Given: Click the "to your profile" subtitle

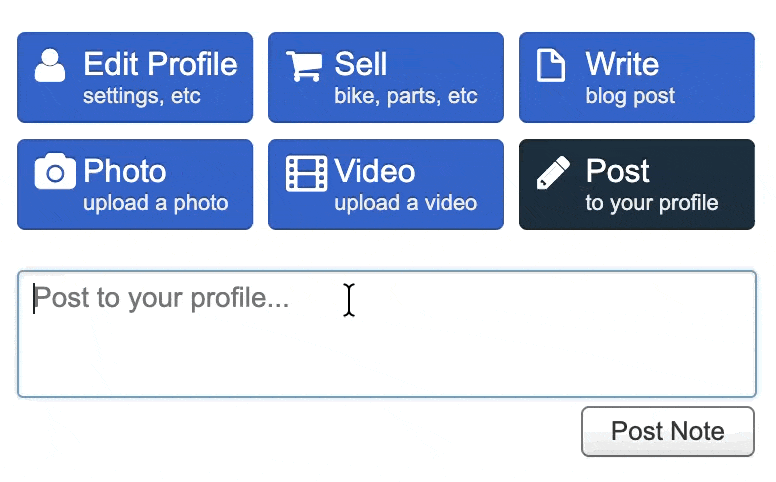Looking at the screenshot, I should tap(652, 203).
